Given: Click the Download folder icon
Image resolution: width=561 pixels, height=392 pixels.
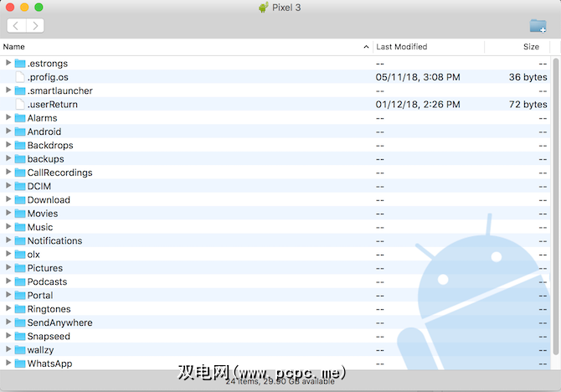Looking at the screenshot, I should pyautogui.click(x=20, y=199).
